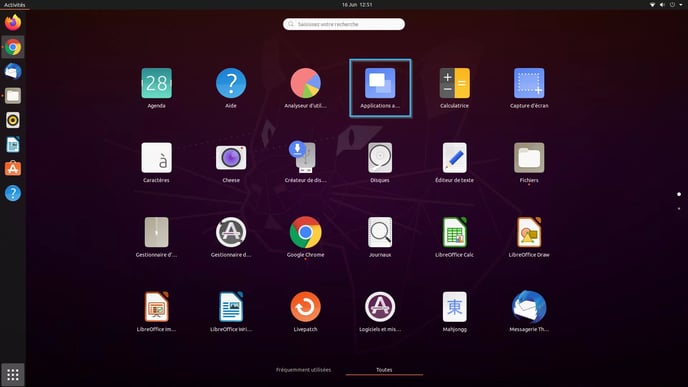
Task: Open the highlighted Applications app icon
Action: 380,83
